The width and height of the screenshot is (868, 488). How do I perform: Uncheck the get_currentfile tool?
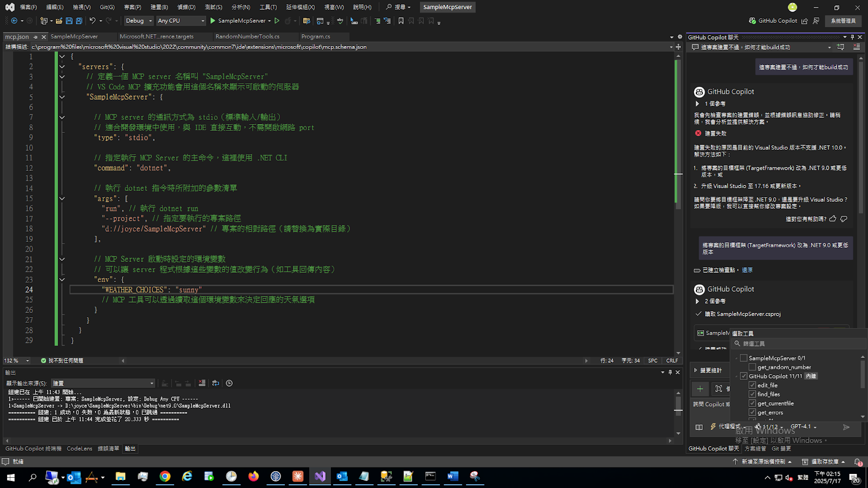click(752, 403)
